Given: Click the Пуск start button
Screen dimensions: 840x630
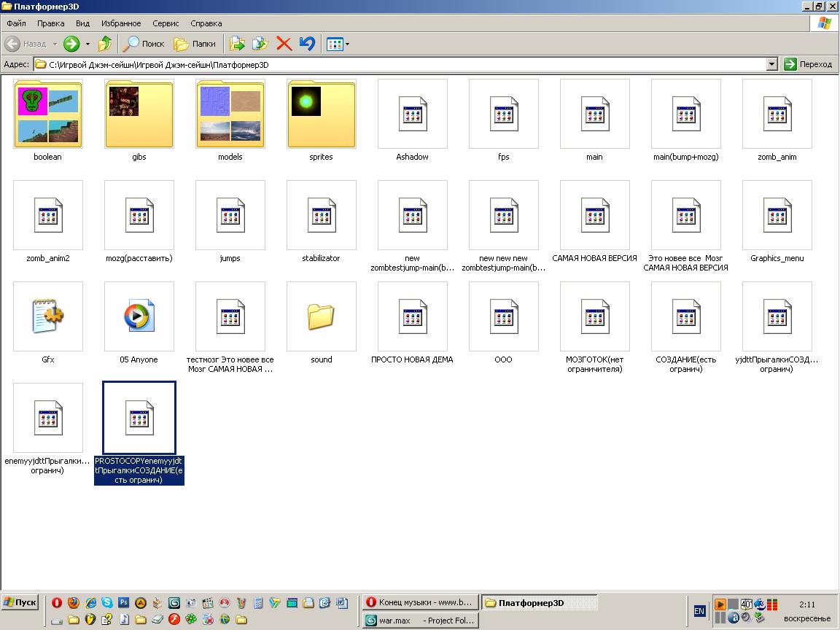Looking at the screenshot, I should [x=20, y=602].
